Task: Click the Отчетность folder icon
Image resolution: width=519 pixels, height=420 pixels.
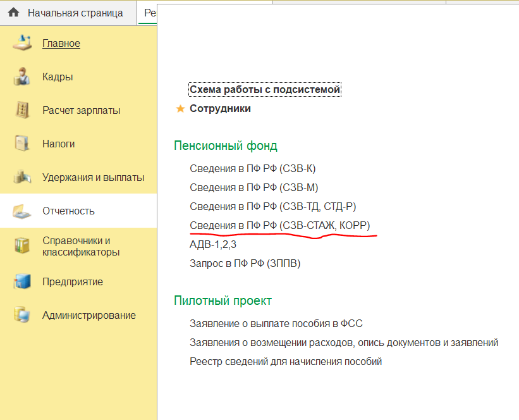Action: tap(22, 211)
